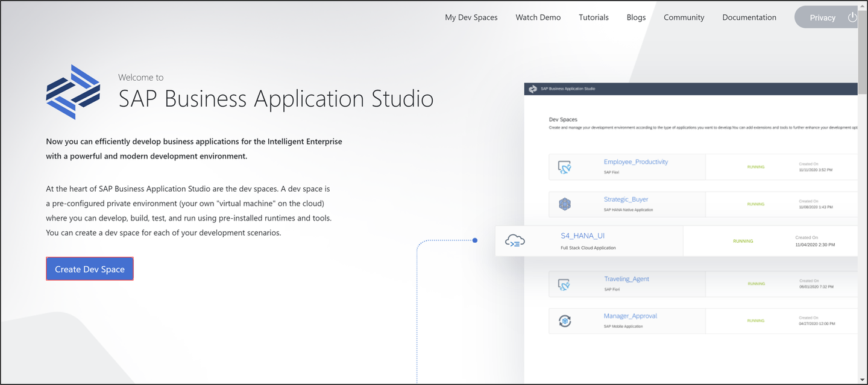Click the S4_HANA_UI cloud icon
868x385 pixels.
tap(515, 241)
